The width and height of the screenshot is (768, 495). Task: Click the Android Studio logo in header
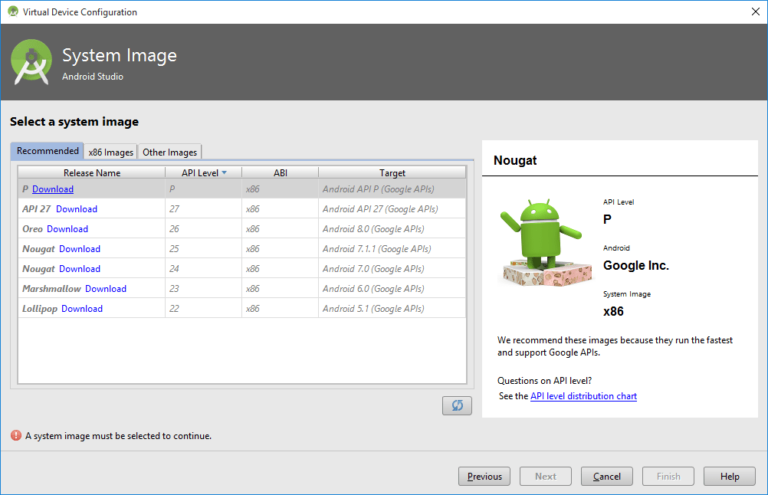click(32, 62)
